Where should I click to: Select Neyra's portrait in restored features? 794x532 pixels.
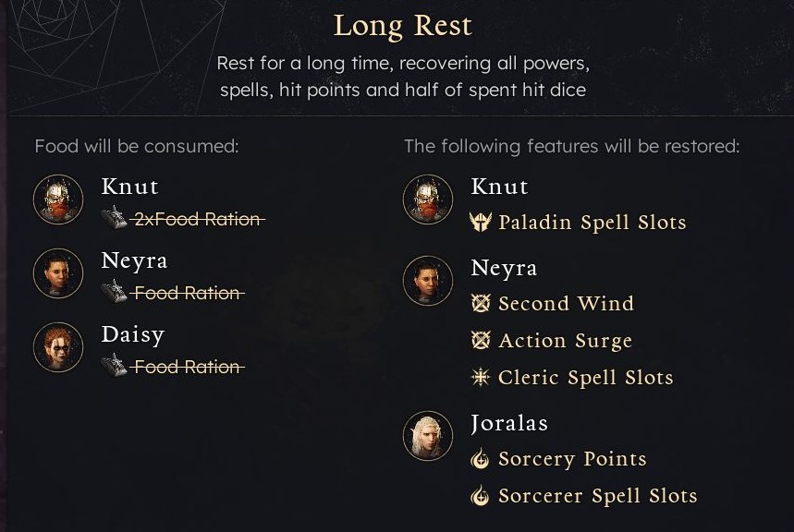[x=428, y=280]
